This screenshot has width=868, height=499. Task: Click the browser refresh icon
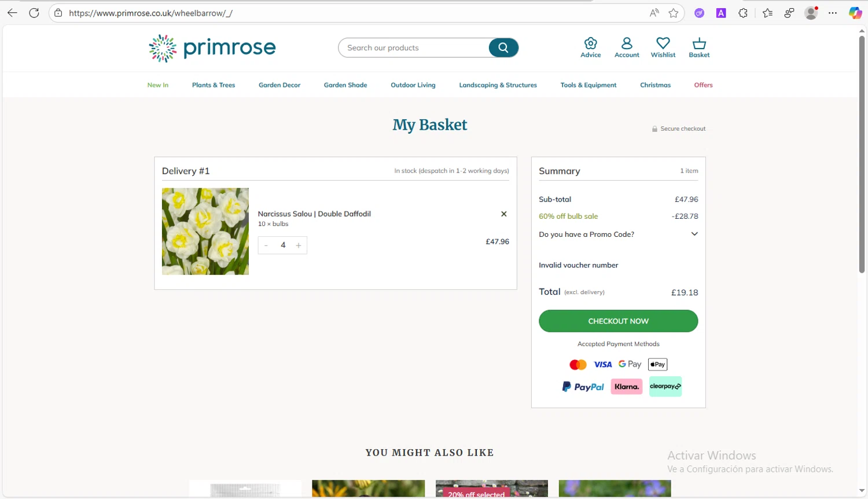[x=34, y=13]
